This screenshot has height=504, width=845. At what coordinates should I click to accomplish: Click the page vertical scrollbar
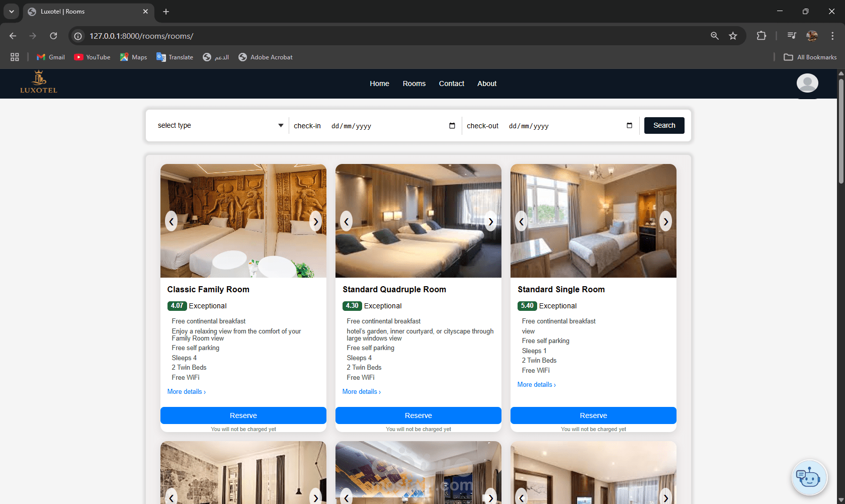point(841,131)
